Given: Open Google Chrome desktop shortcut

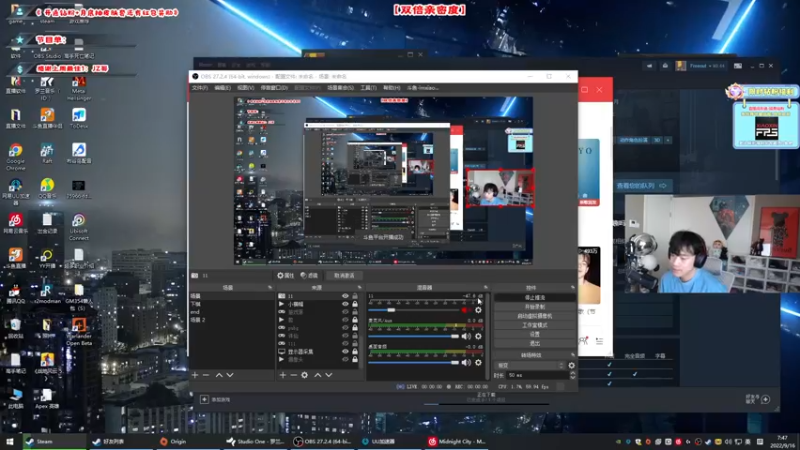Looking at the screenshot, I should [15, 157].
